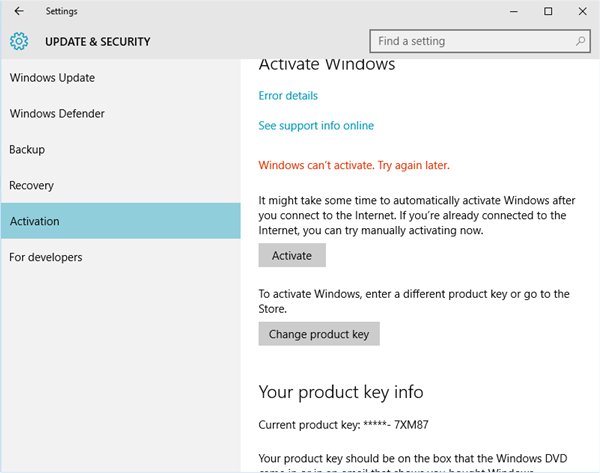Open See support info online link
The image size is (600, 473).
pos(316,126)
